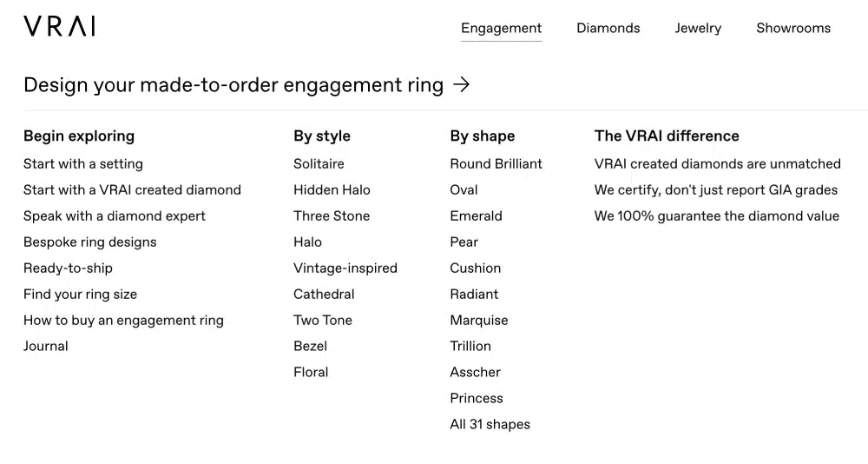
Task: View 'All 31 shapes'
Action: pos(490,424)
